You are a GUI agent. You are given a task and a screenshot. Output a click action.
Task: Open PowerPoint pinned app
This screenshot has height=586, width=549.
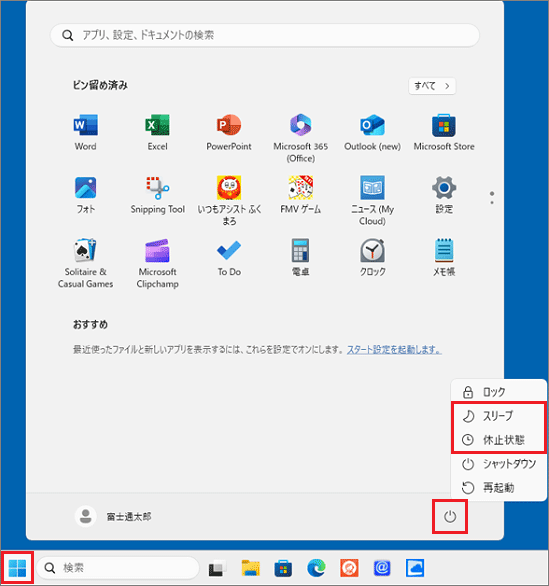pos(229,132)
